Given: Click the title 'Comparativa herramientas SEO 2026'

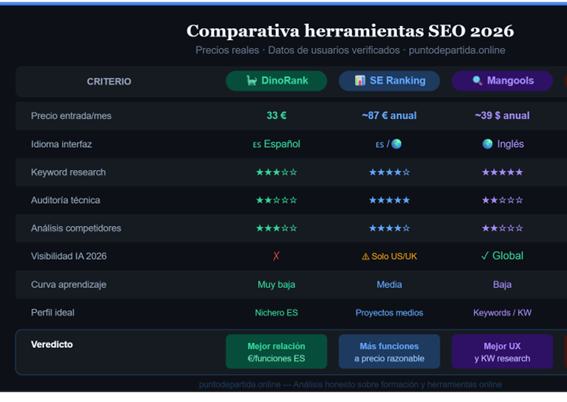Looking at the screenshot, I should tap(350, 31).
